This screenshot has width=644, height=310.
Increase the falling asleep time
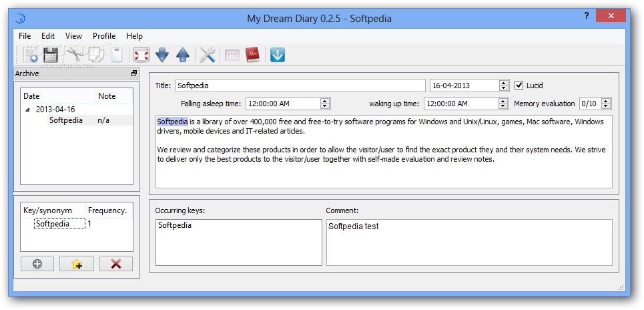[325, 101]
